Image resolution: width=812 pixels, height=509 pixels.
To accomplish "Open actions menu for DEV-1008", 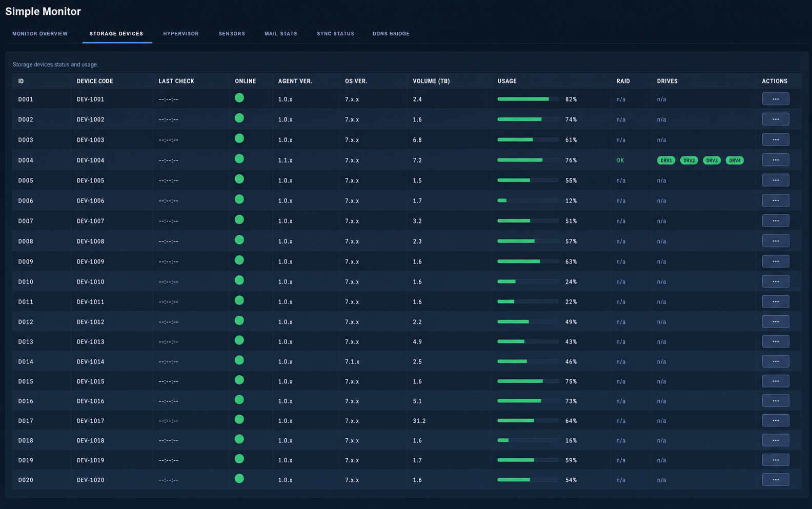I will click(776, 241).
